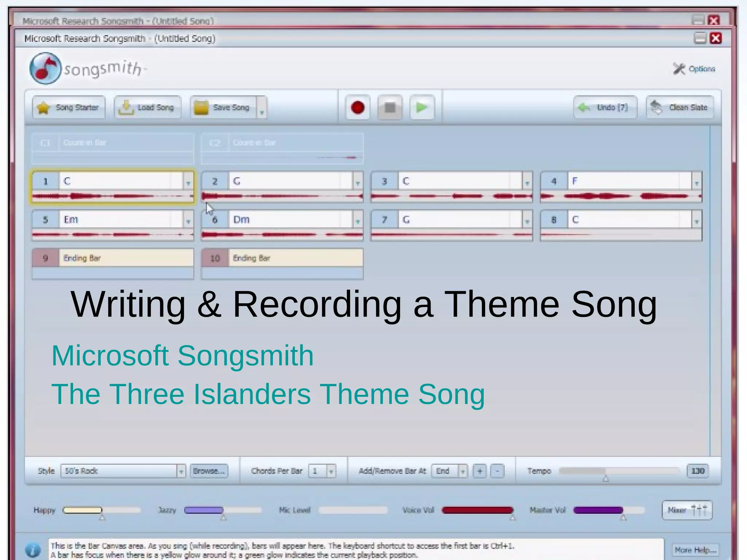
Task: Select the C2 Count-in Bar
Action: 282,148
